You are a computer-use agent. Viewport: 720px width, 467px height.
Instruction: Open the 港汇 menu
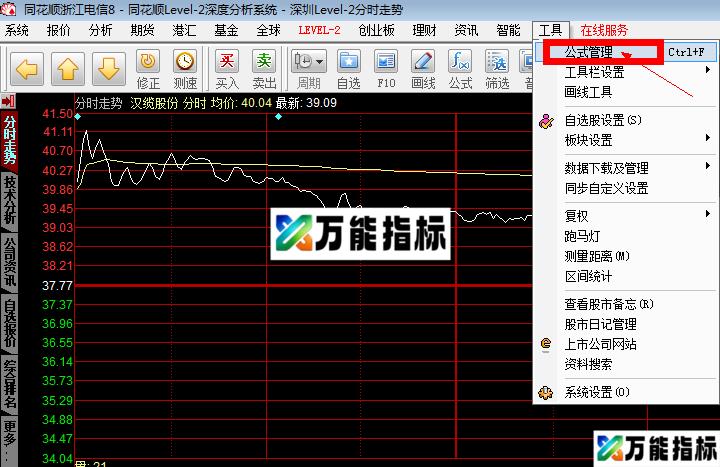(184, 31)
